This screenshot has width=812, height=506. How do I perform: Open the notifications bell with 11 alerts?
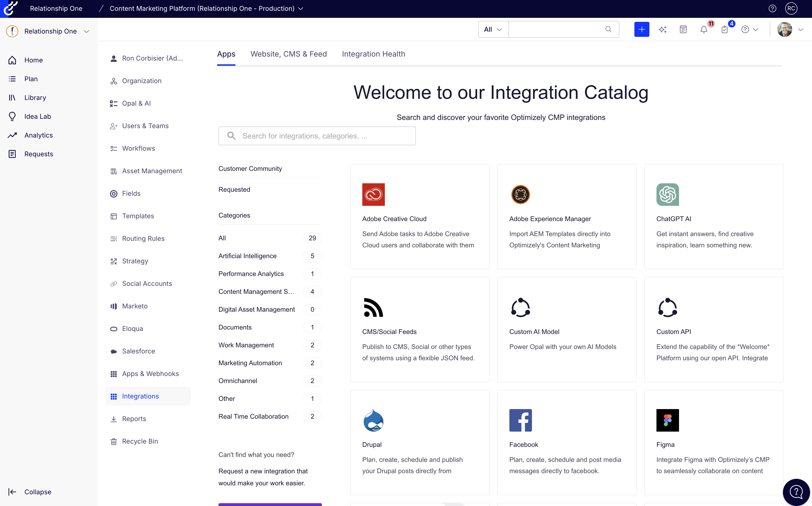pos(704,29)
